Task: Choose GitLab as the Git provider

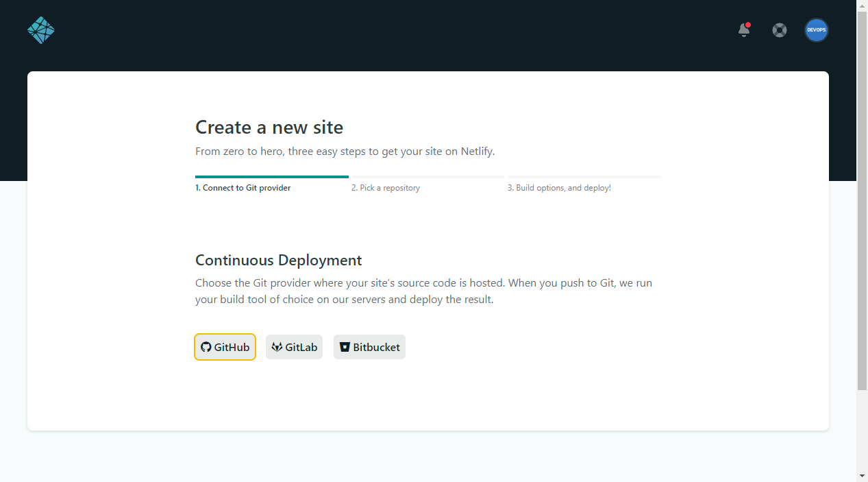Action: pyautogui.click(x=294, y=347)
